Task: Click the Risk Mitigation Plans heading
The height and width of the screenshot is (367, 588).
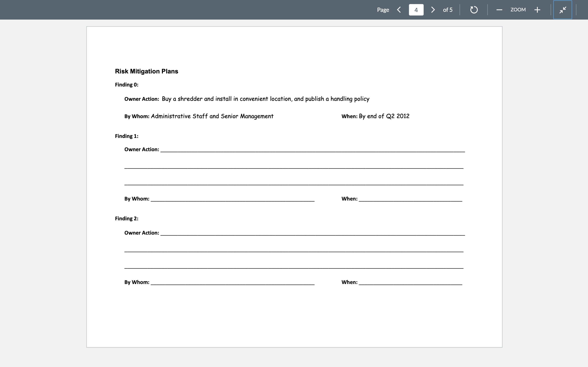Action: click(x=147, y=71)
